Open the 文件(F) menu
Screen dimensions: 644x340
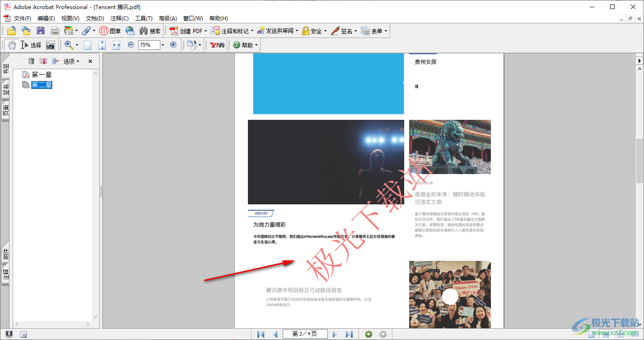23,18
